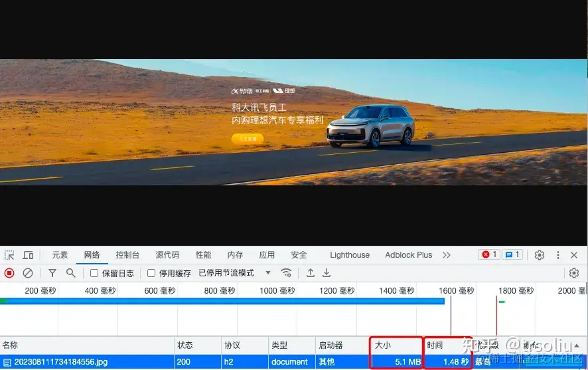Sort by the 时间 column header
588x370 pixels.
(448, 345)
